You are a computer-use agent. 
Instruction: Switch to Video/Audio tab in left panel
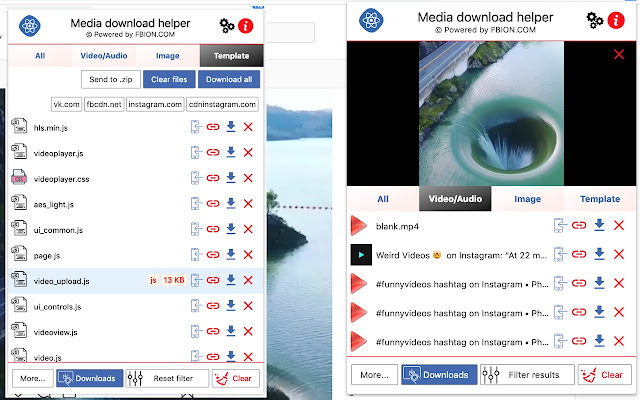[104, 56]
